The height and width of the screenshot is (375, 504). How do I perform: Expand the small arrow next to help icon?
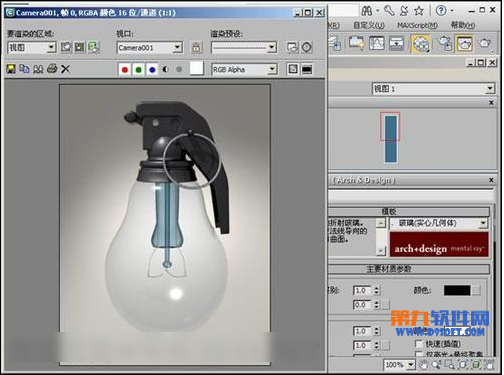pyautogui.click(x=452, y=11)
